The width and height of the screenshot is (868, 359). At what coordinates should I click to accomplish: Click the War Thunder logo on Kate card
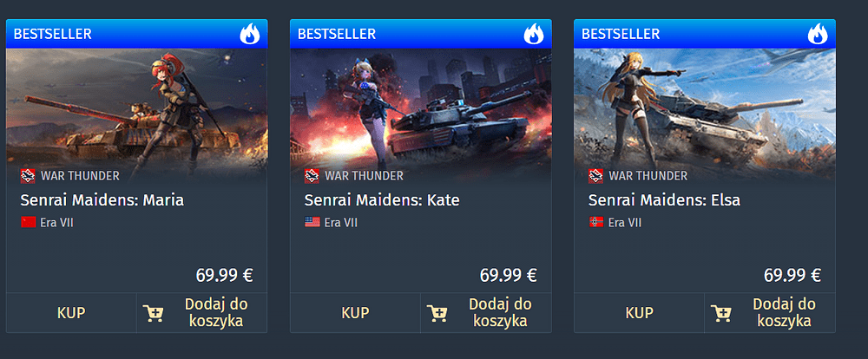click(312, 176)
